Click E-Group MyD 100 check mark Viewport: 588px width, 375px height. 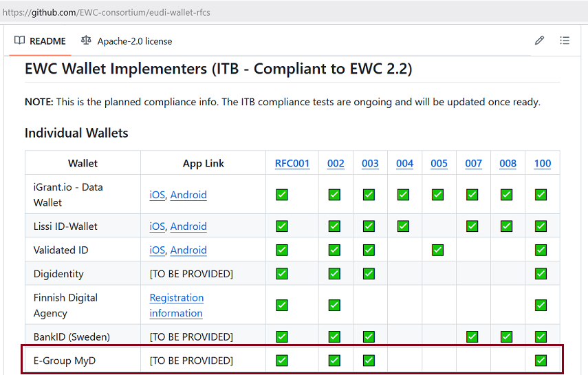pos(541,361)
